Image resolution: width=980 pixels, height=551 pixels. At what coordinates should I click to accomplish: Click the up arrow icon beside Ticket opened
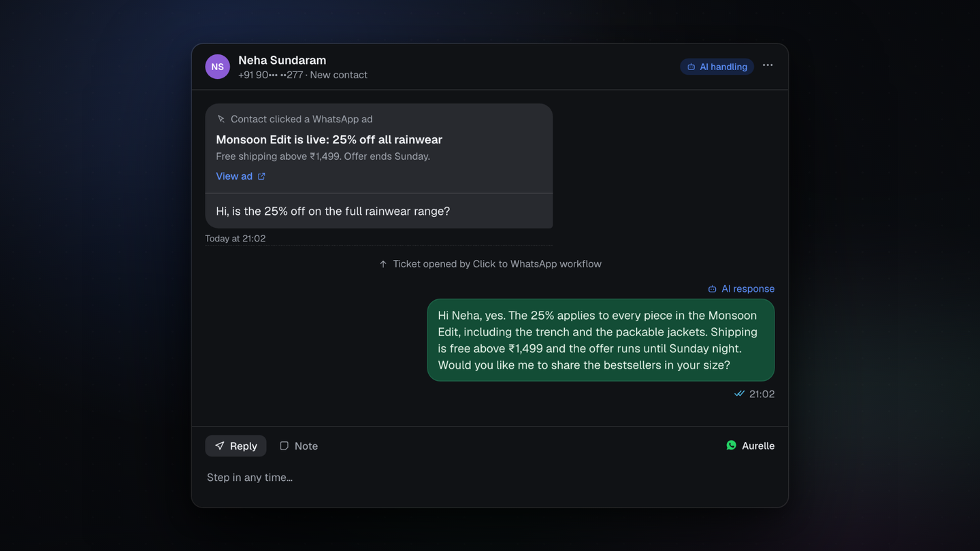[x=383, y=264]
